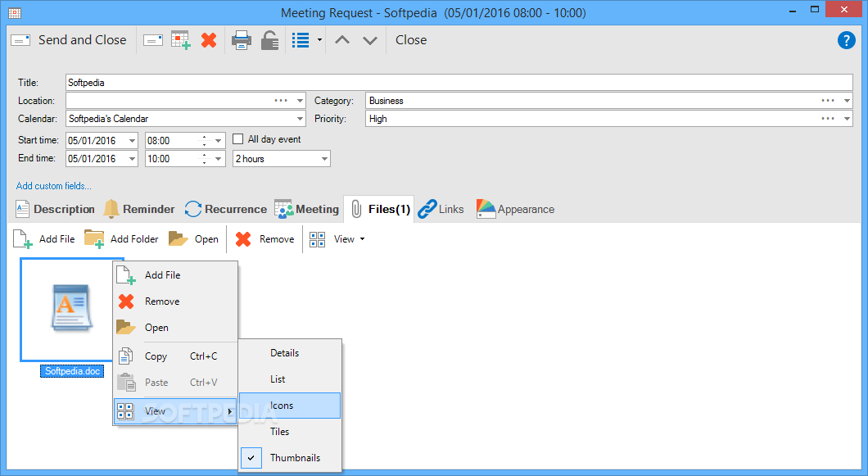The width and height of the screenshot is (868, 476).
Task: Toggle the All day event checkbox
Action: coord(238,138)
